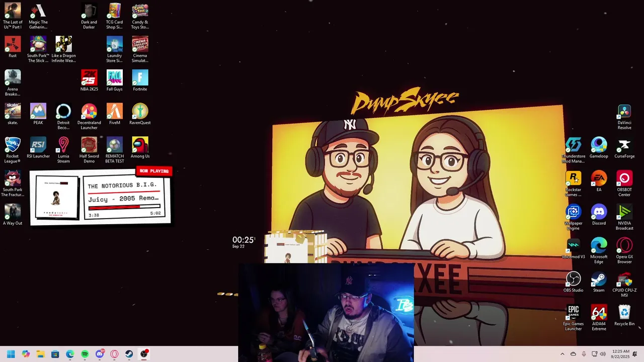644x362 pixels.
Task: Launch Among Us desktop icon
Action: coord(140,147)
